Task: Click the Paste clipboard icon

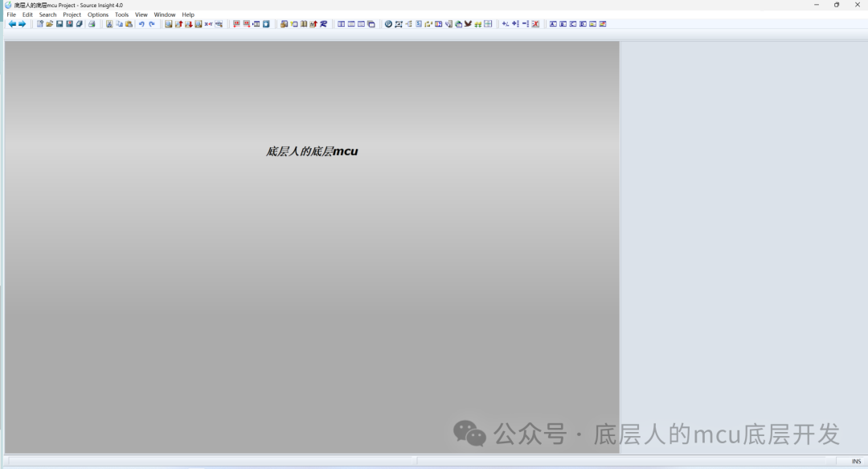Action: (x=129, y=24)
